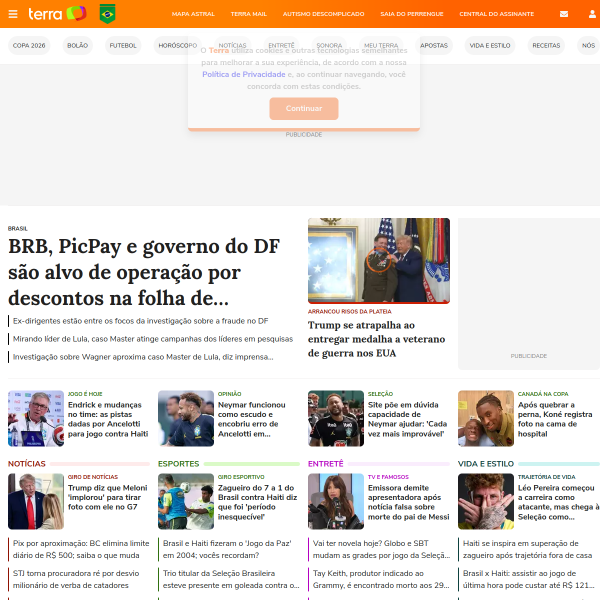
Task: Open Brasil e Haiti Jogo da Paz article
Action: (x=227, y=549)
